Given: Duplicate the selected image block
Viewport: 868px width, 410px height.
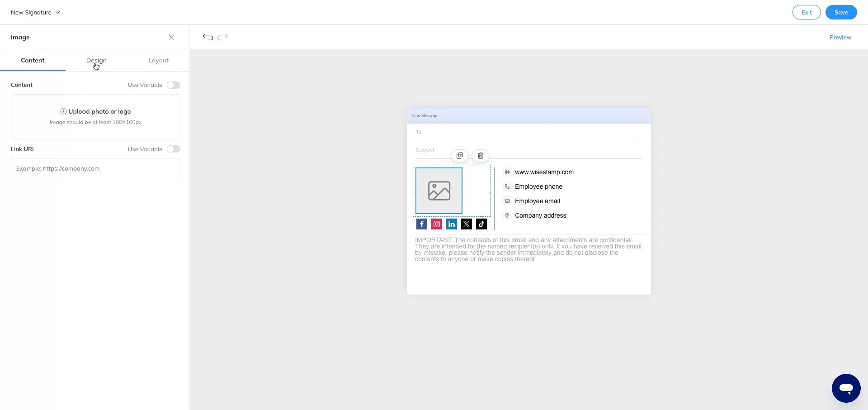Looking at the screenshot, I should 460,155.
